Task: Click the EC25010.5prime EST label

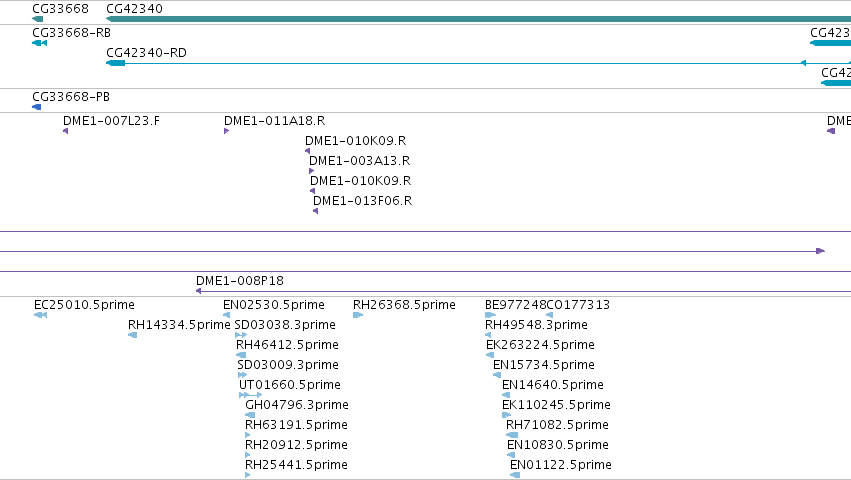Action: [x=84, y=305]
